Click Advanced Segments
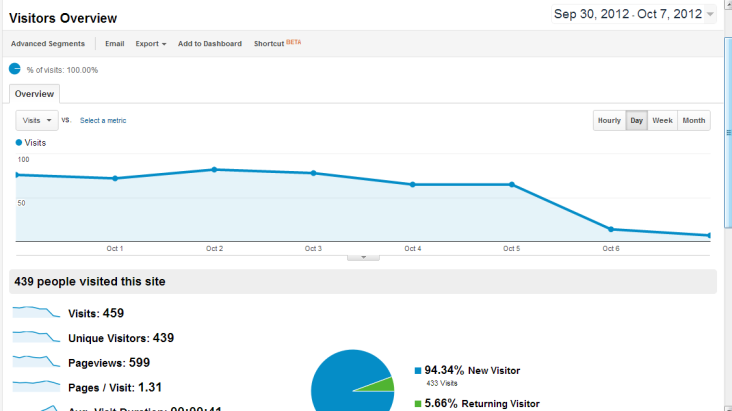This screenshot has height=411, width=732. tap(48, 43)
